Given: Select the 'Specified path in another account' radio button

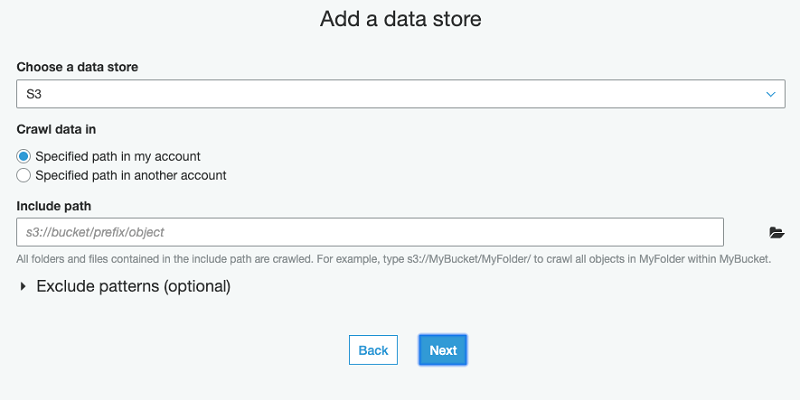Looking at the screenshot, I should [24, 175].
